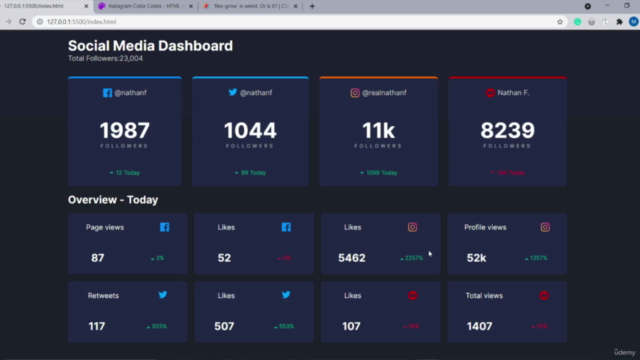Image resolution: width=640 pixels, height=360 pixels.
Task: Click the @realnathanf username
Action: pos(384,93)
